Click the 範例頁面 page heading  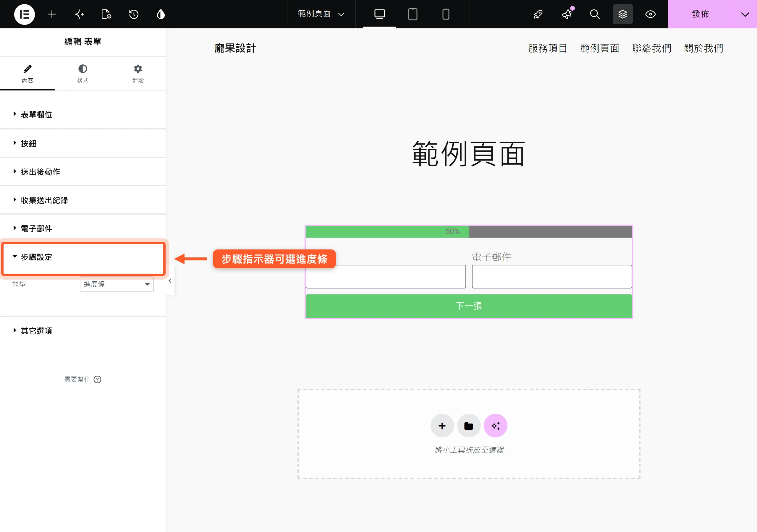click(469, 154)
